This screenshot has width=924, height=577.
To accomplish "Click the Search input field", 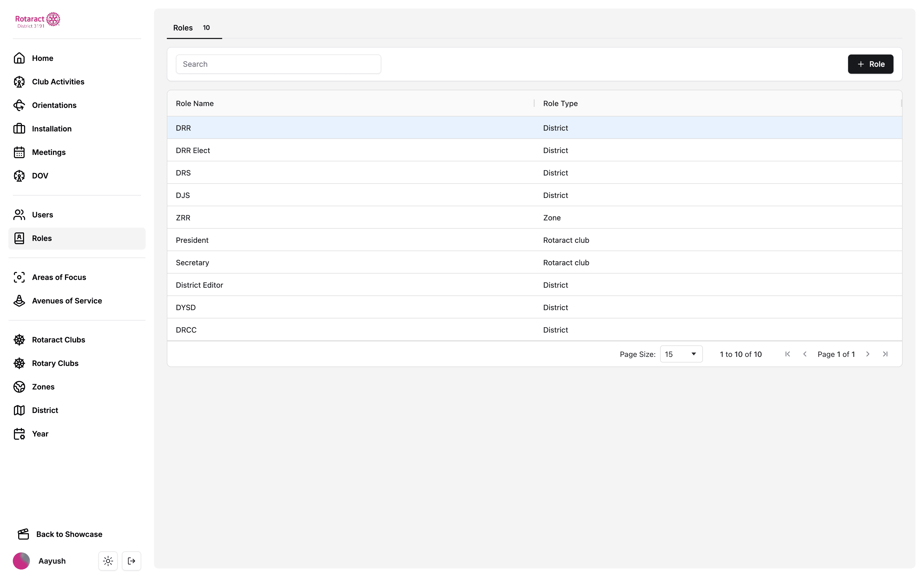I will click(x=278, y=64).
